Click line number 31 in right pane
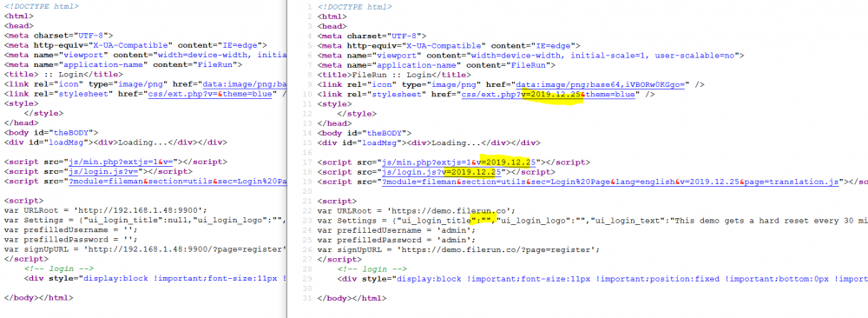Image resolution: width=868 pixels, height=318 pixels. click(309, 298)
